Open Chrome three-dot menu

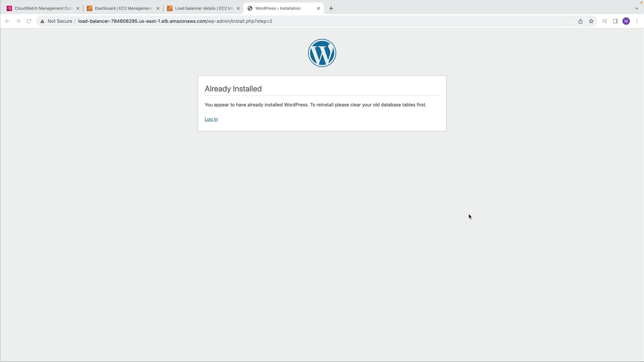click(637, 21)
